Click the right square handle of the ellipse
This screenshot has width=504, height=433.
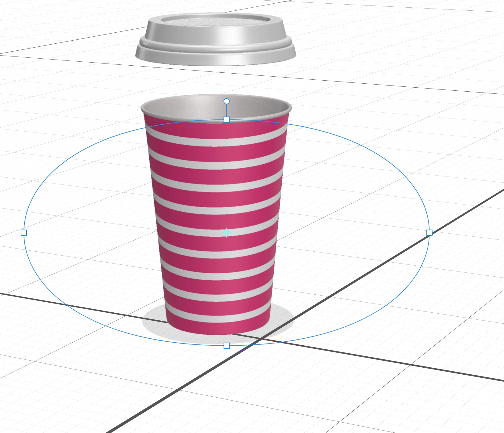[x=429, y=233]
